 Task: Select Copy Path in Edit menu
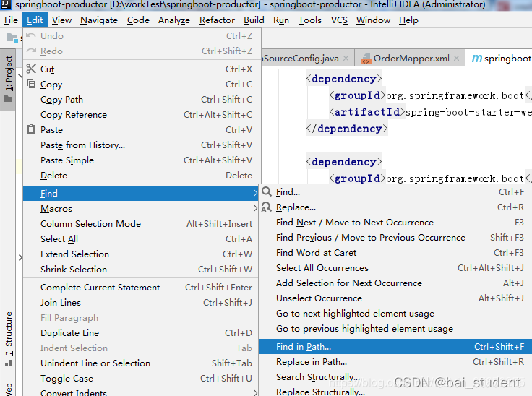141,100
